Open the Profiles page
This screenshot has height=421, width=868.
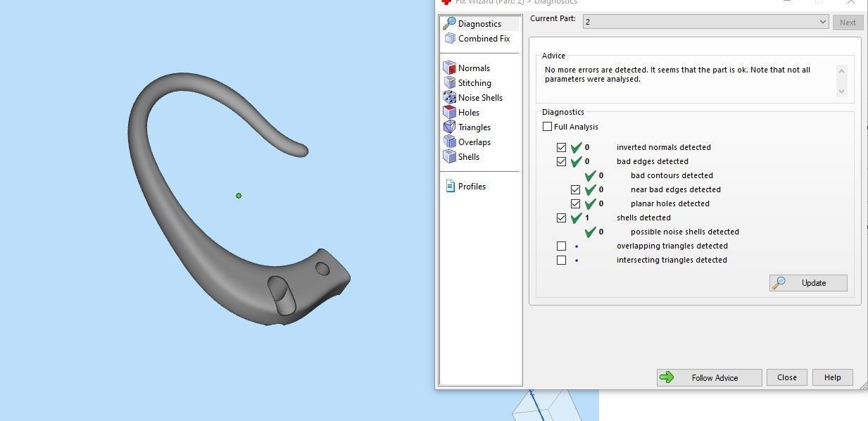click(465, 187)
